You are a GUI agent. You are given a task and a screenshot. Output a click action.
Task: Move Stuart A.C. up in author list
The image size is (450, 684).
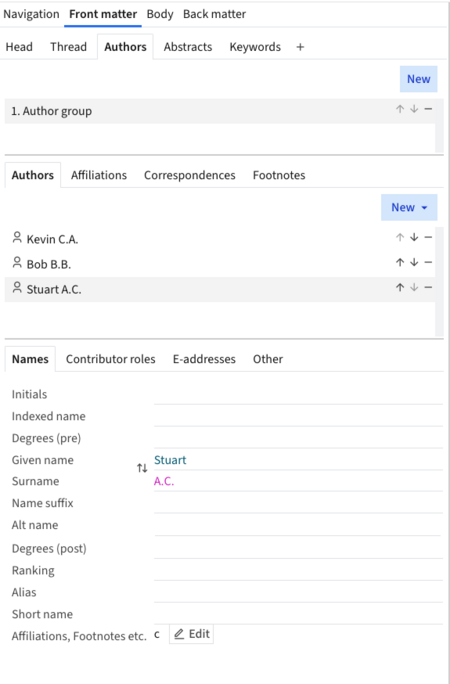[x=400, y=287]
